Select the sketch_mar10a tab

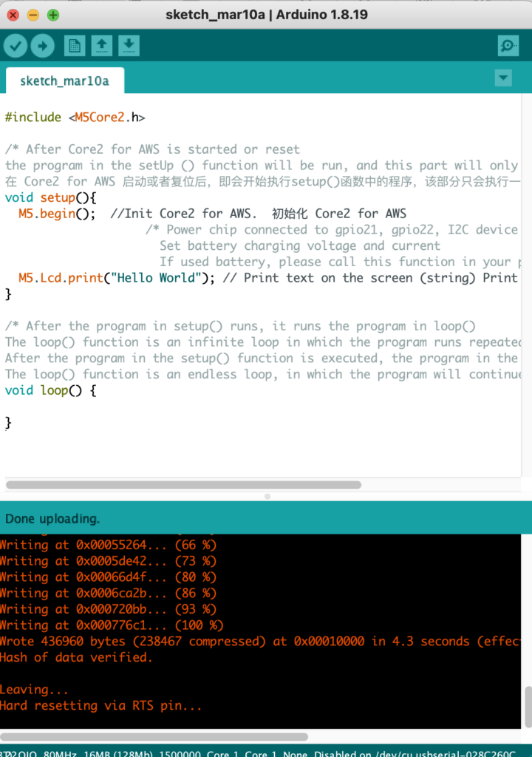(65, 81)
